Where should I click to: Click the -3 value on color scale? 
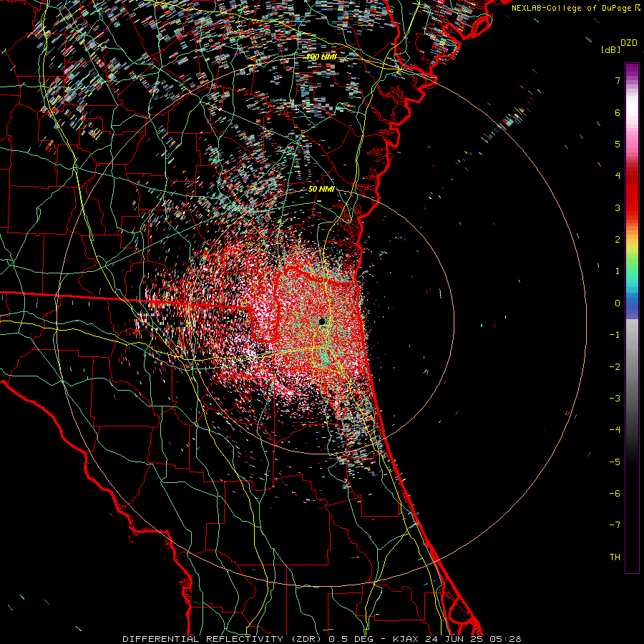click(615, 399)
